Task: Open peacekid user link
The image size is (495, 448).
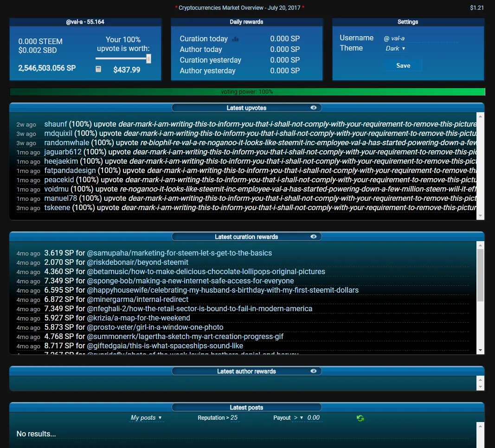Action: (59, 180)
